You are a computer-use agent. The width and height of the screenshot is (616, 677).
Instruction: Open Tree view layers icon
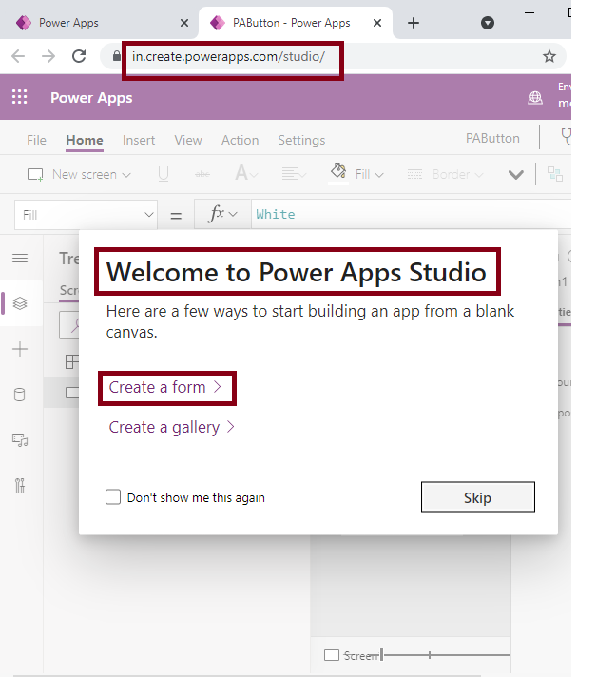coord(20,303)
